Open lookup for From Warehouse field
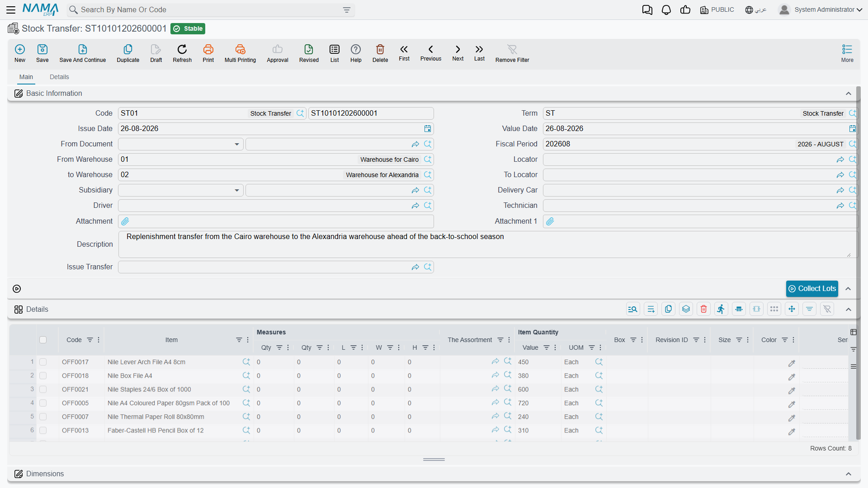Viewport: 868px width, 488px height. [x=428, y=160]
